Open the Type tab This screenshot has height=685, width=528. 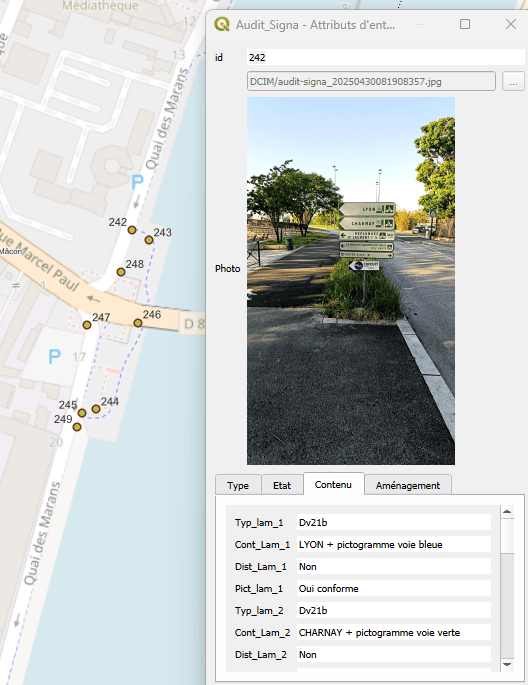[x=238, y=485]
